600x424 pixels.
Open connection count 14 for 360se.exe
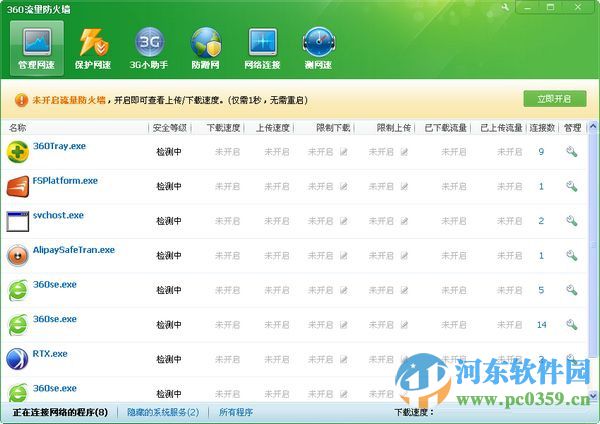click(541, 325)
